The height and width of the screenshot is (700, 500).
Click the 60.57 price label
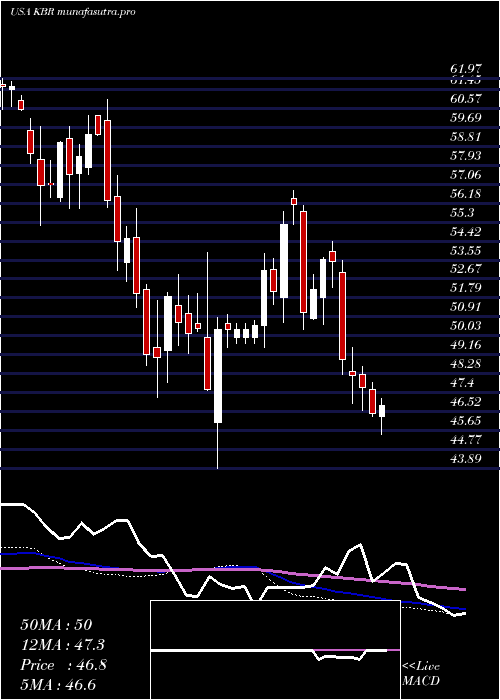[466, 99]
